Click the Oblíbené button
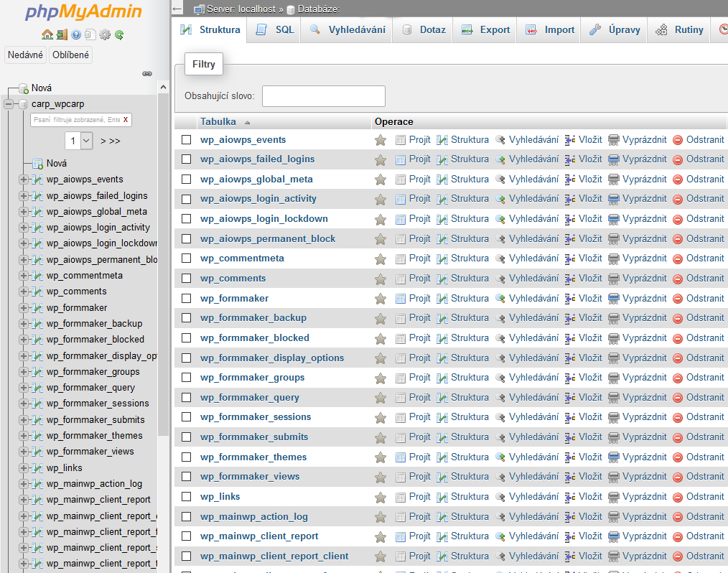The height and width of the screenshot is (573, 728). [x=70, y=55]
